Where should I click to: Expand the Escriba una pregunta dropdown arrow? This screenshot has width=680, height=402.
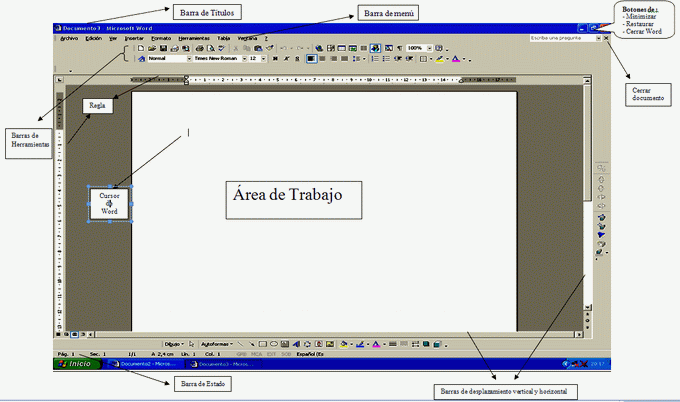[598, 38]
